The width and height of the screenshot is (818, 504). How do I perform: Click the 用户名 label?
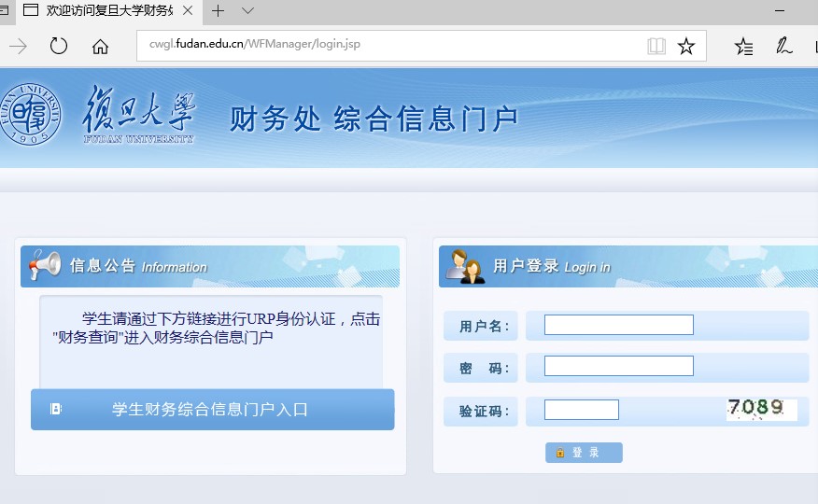(x=484, y=327)
